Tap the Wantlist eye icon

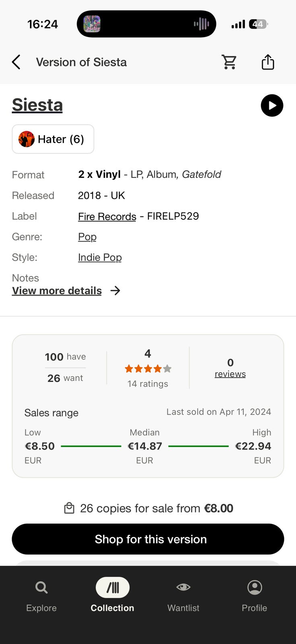click(183, 587)
